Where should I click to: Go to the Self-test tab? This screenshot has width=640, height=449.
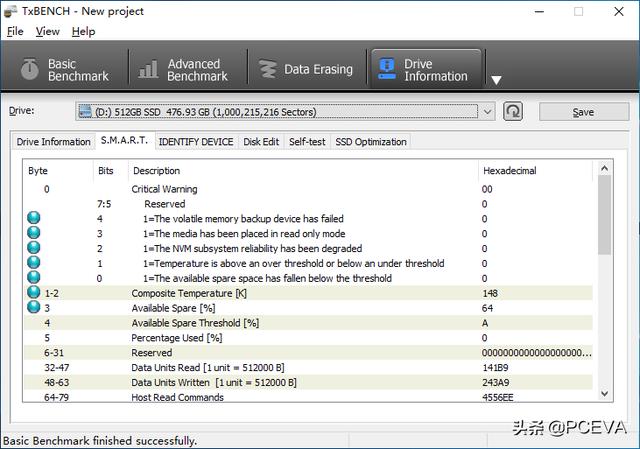[x=307, y=142]
